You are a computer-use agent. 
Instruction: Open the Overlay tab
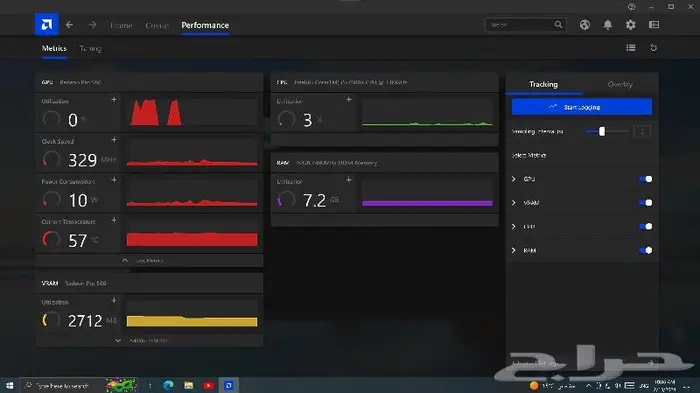point(620,84)
